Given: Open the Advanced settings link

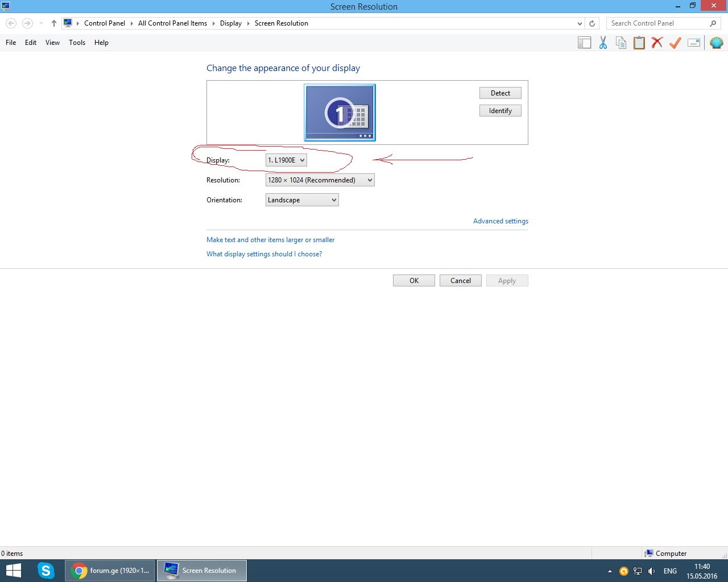Looking at the screenshot, I should click(x=500, y=221).
